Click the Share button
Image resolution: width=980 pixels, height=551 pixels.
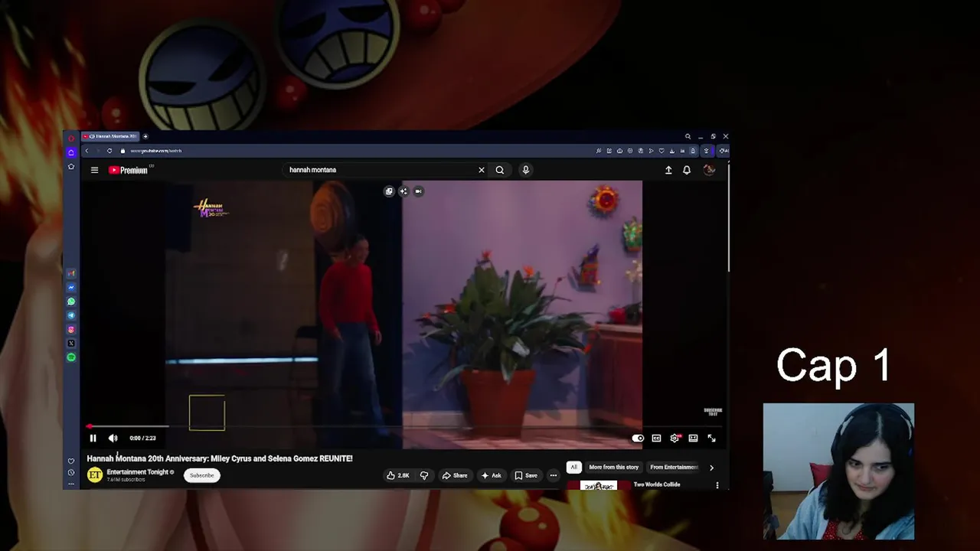(455, 475)
